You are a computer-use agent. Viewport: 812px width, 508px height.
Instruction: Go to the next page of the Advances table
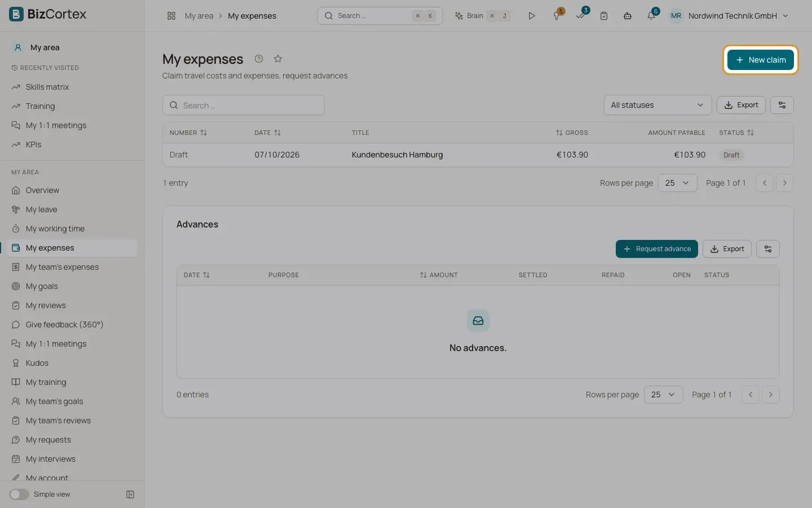[771, 395]
